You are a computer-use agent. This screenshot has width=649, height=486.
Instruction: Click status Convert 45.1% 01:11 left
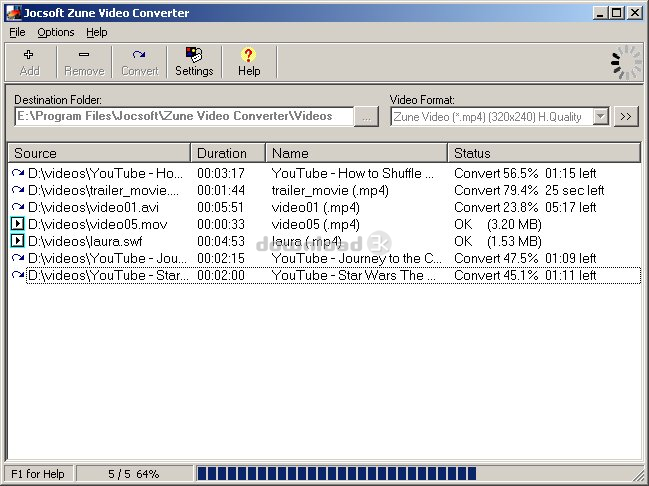coord(525,275)
